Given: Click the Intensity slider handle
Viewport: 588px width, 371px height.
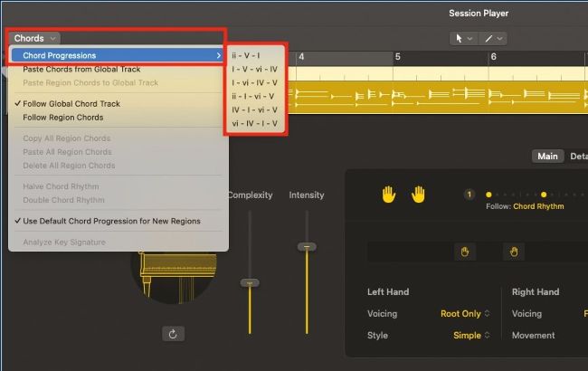Looking at the screenshot, I should click(x=308, y=246).
